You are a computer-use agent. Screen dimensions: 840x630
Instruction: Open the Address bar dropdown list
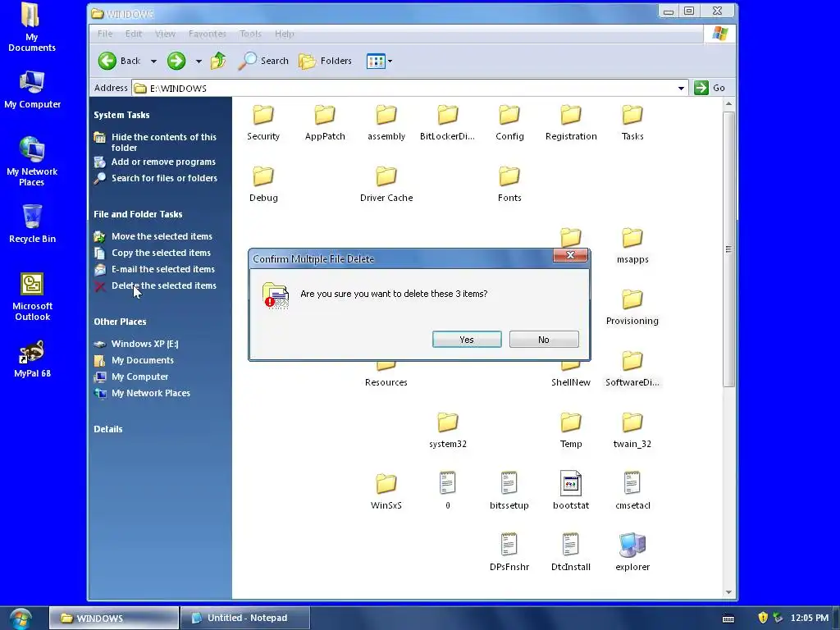pyautogui.click(x=681, y=88)
